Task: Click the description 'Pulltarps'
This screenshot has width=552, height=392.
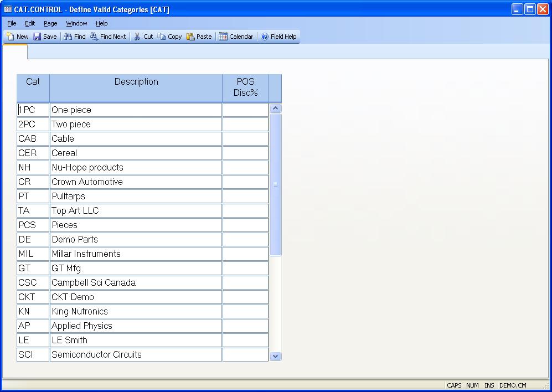Action: [x=136, y=197]
